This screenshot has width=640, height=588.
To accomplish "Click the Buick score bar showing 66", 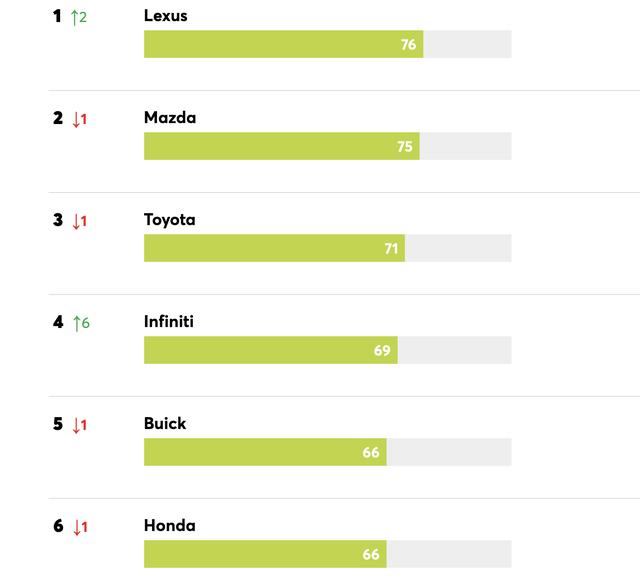I will (x=265, y=452).
